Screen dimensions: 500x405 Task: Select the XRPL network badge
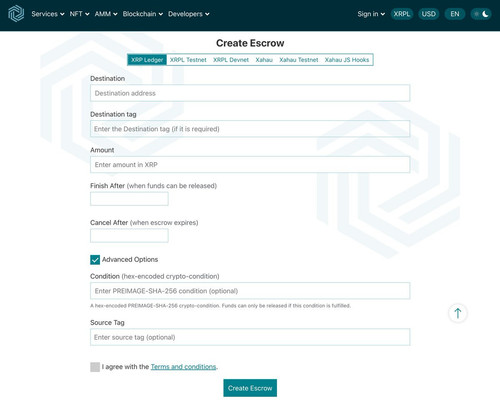pyautogui.click(x=402, y=14)
